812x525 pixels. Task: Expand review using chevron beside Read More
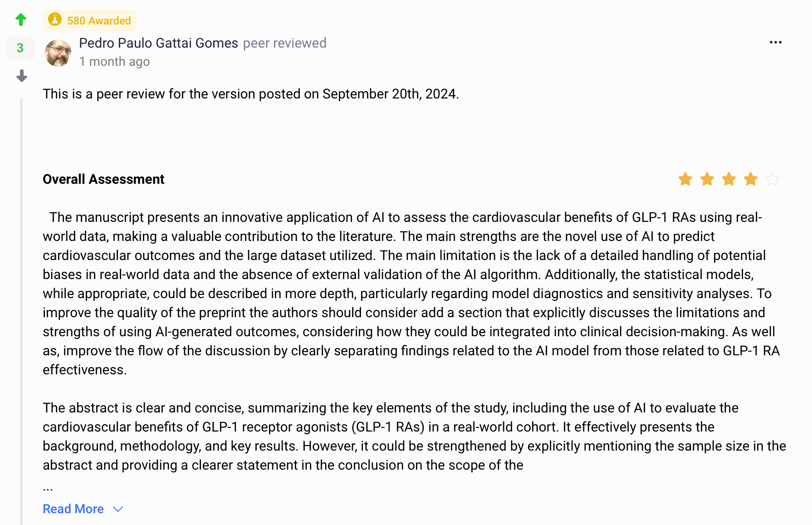tap(118, 509)
